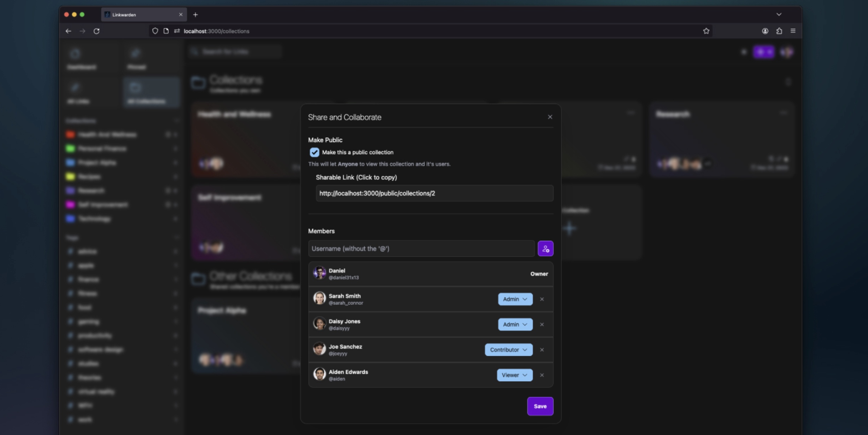The image size is (868, 435).
Task: Open the browser extensions icon
Action: pos(779,31)
